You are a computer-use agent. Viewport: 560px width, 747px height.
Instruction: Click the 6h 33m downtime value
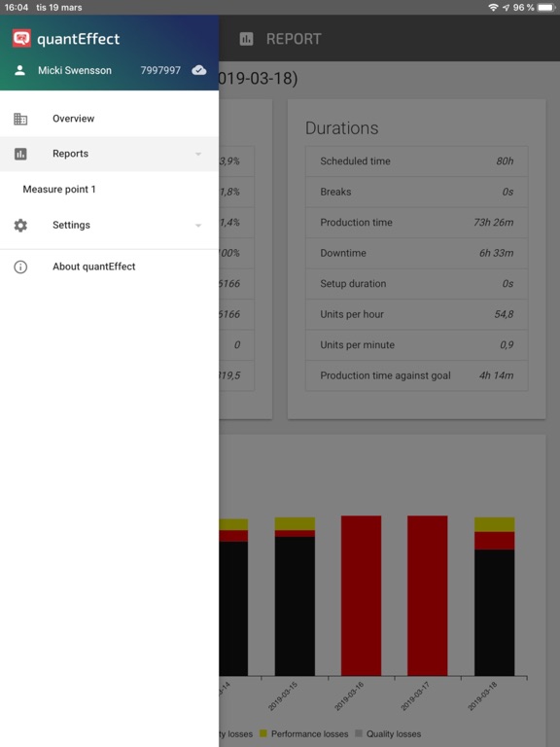[497, 253]
